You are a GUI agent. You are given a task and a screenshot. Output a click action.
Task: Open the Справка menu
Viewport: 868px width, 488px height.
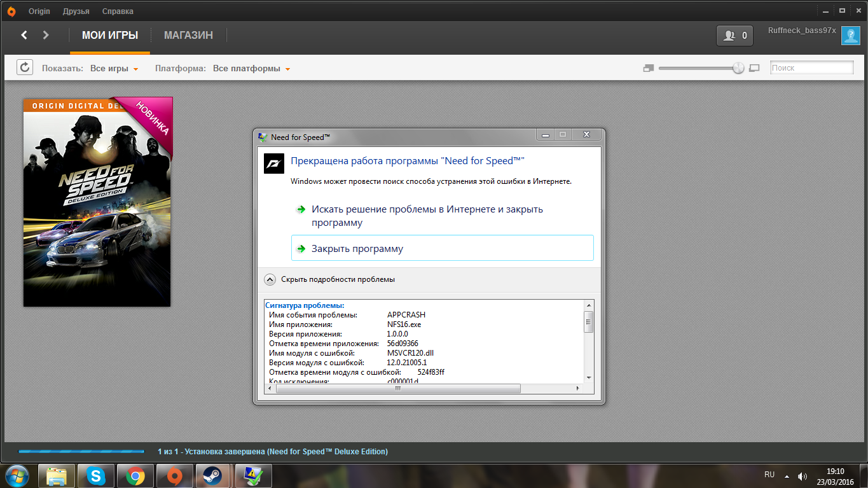[118, 11]
